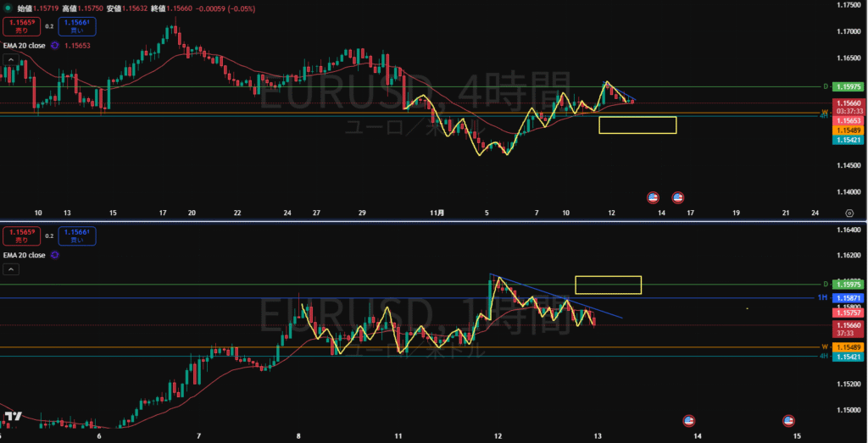Image resolution: width=868 pixels, height=443 pixels.
Task: Click the Buy button in the upper chart
Action: (x=77, y=26)
